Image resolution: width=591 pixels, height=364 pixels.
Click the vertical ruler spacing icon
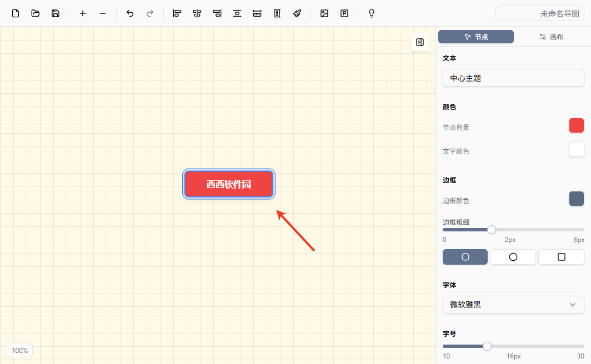click(x=277, y=13)
